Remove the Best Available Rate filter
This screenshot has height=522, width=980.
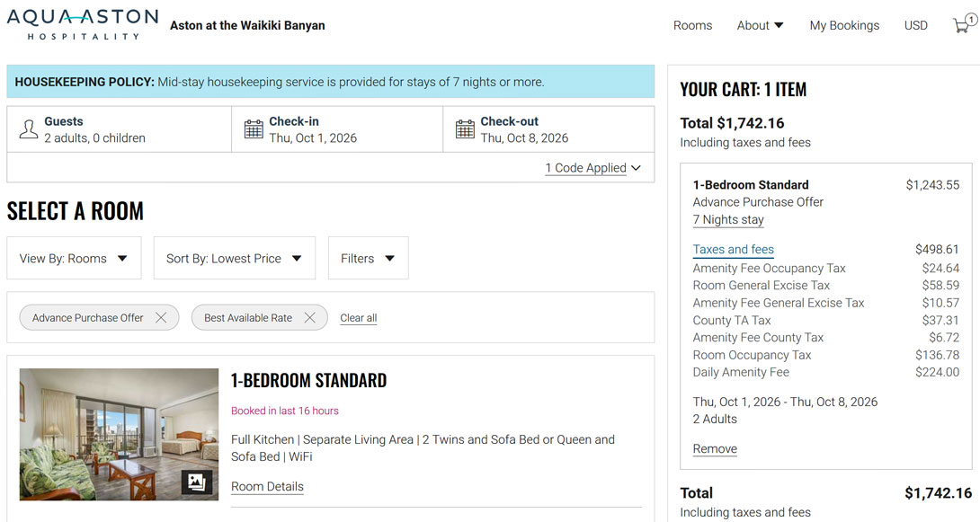point(309,317)
